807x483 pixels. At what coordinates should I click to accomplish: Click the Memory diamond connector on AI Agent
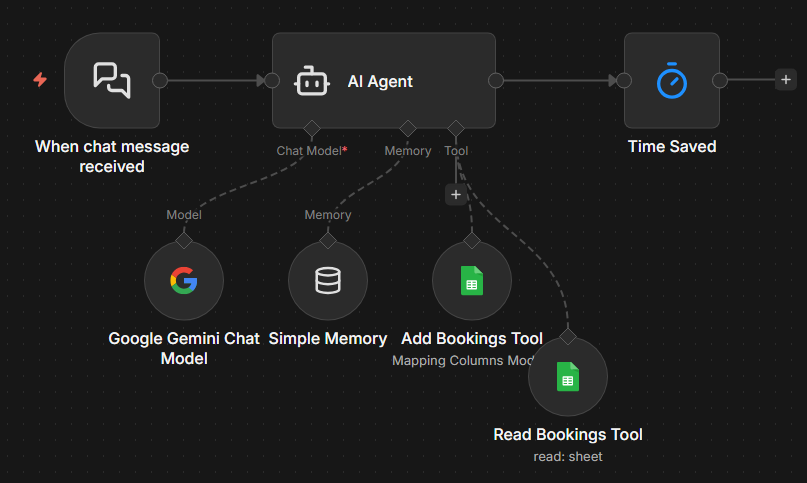coord(408,128)
